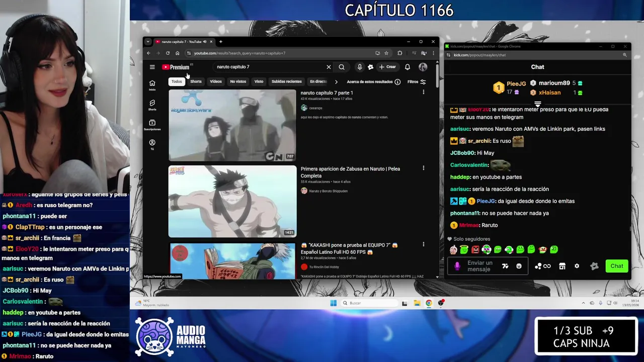Click the YouTube search magnifier button
The width and height of the screenshot is (644, 362).
[x=342, y=67]
